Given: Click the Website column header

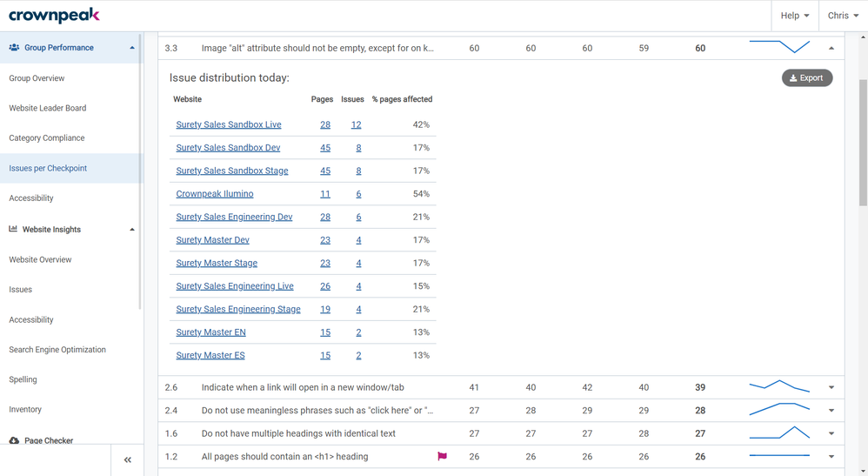Looking at the screenshot, I should [187, 99].
